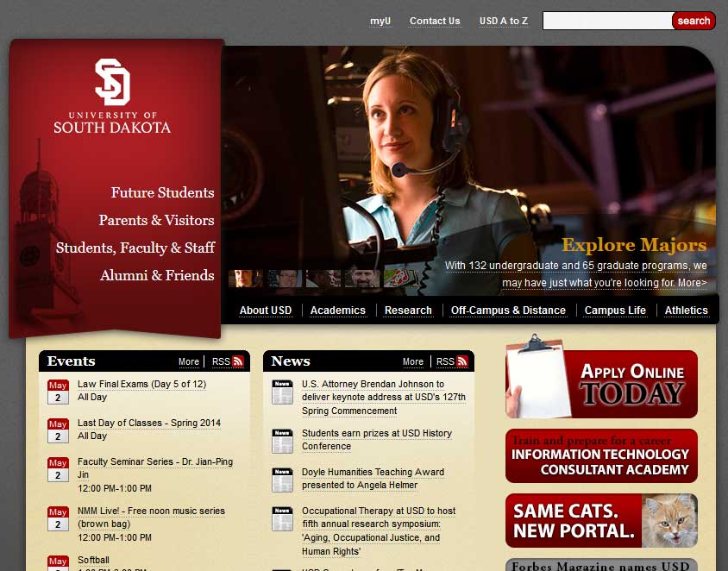Open the myU link
Viewport: 728px width, 571px height.
(380, 22)
